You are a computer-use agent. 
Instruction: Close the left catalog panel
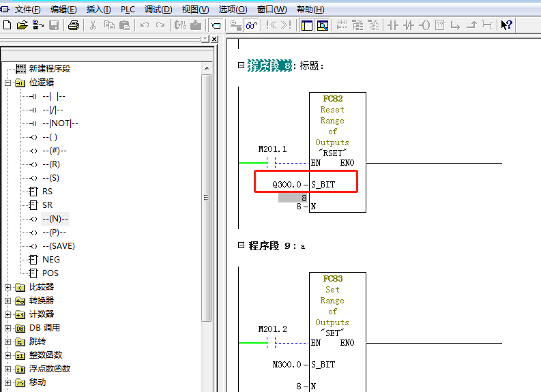tap(214, 40)
